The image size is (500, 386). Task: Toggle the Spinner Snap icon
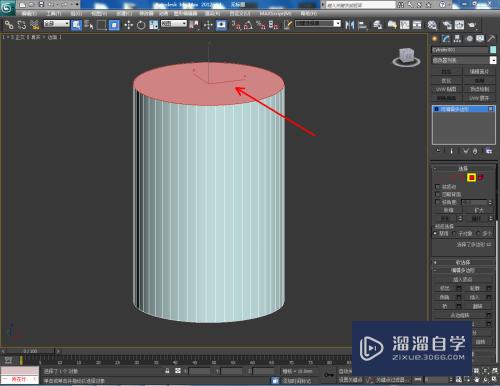273,25
